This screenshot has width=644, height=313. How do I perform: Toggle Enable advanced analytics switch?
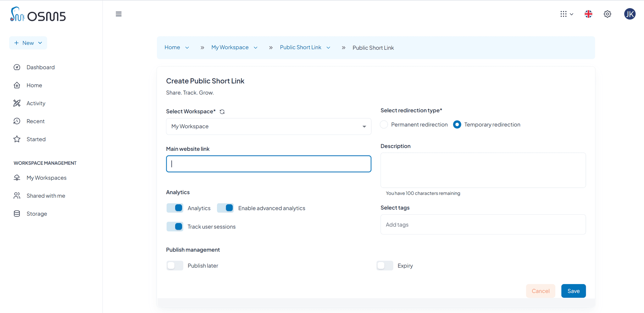coord(225,208)
